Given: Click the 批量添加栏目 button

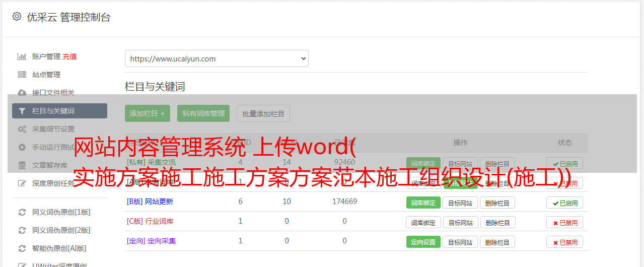Looking at the screenshot, I should point(263,113).
